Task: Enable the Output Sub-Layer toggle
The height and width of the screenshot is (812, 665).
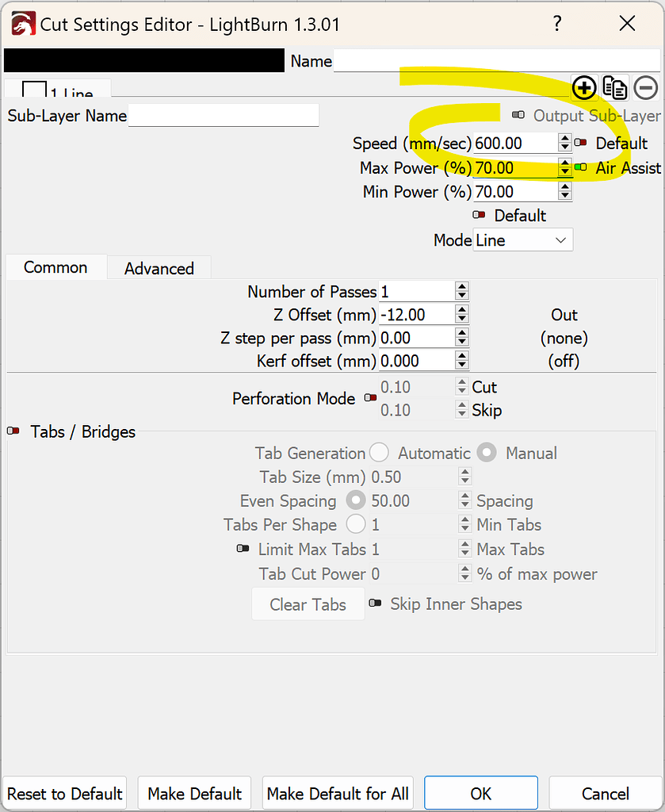Action: pyautogui.click(x=518, y=116)
